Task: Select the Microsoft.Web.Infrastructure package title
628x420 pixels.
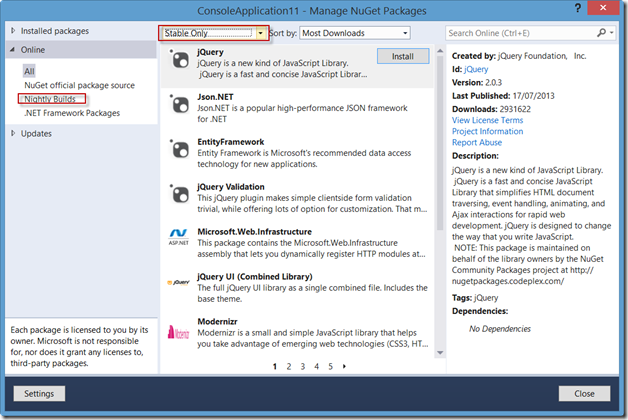Action: [254, 231]
